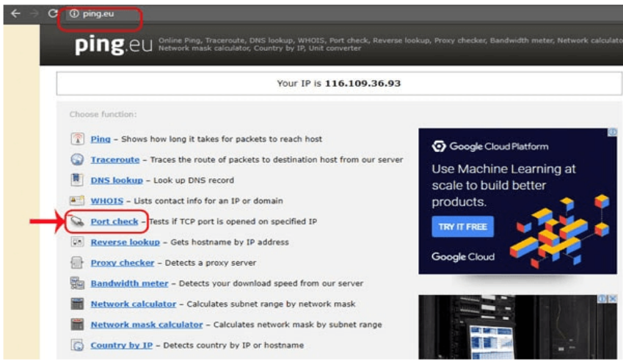Viewport: 623px width, 364px height.
Task: Click the Port check plug icon
Action: tap(77, 222)
